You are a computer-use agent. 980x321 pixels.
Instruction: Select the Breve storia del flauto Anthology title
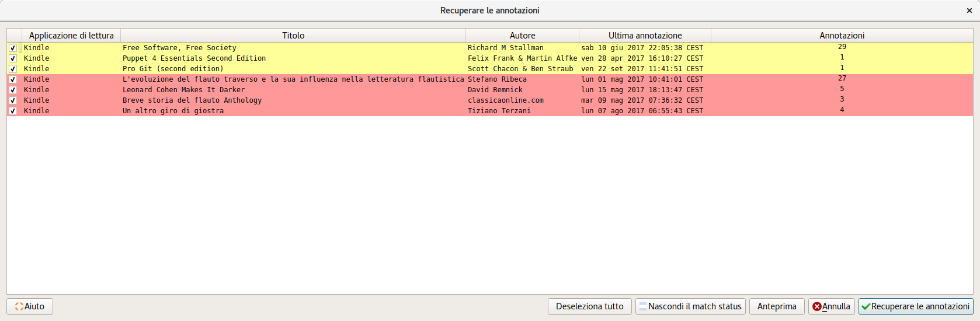(192, 100)
